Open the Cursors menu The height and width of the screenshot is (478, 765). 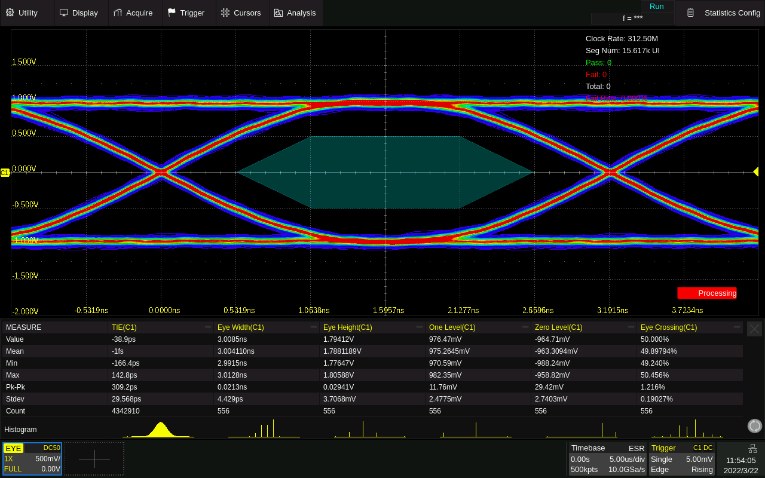pyautogui.click(x=241, y=13)
